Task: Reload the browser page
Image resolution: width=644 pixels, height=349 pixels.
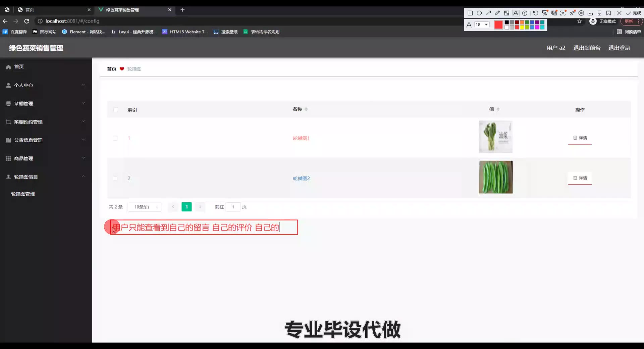Action: (27, 21)
